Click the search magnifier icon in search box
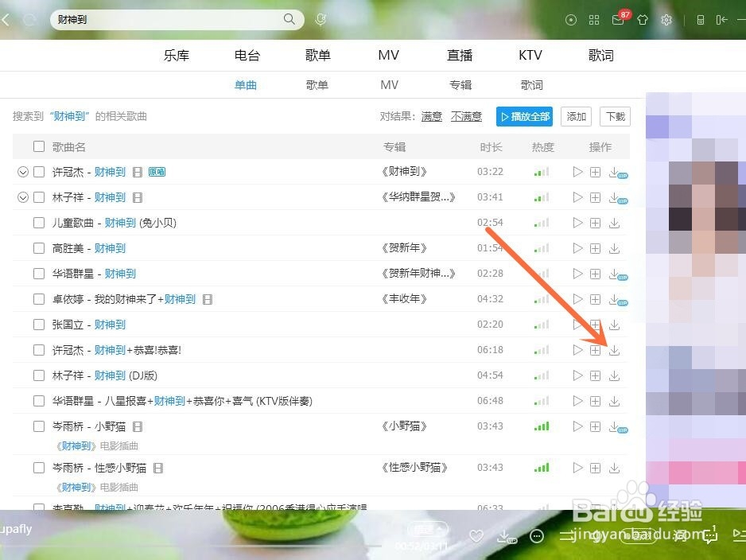Image resolution: width=746 pixels, height=560 pixels. tap(289, 19)
